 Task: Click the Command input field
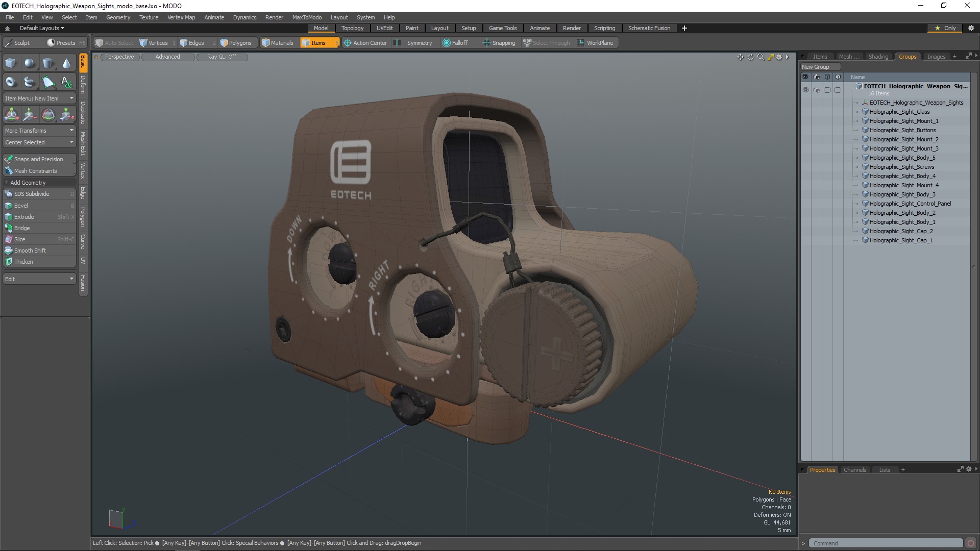(x=885, y=543)
